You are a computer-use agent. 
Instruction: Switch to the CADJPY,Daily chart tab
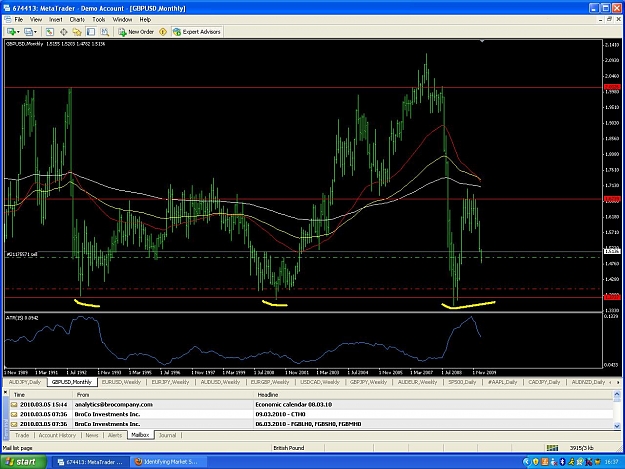pyautogui.click(x=544, y=382)
